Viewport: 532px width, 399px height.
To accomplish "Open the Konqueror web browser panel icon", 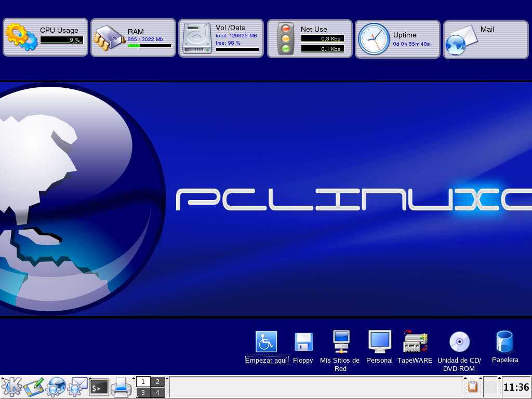I will (56, 387).
